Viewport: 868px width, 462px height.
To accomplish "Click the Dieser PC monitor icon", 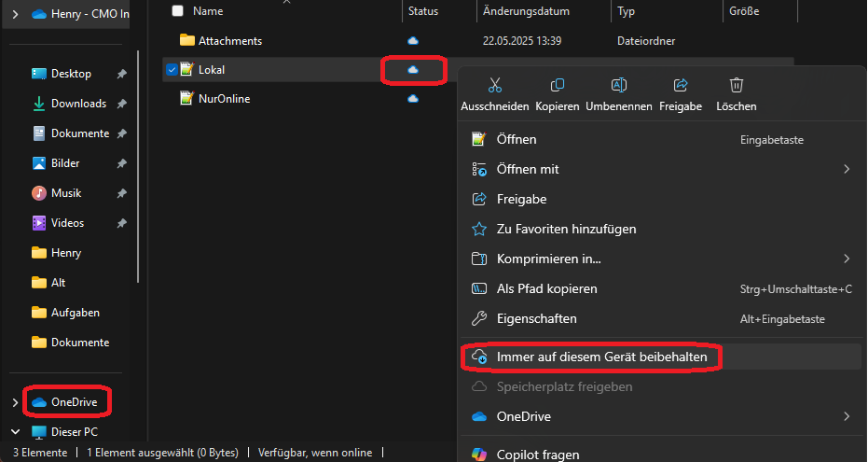I will point(39,432).
